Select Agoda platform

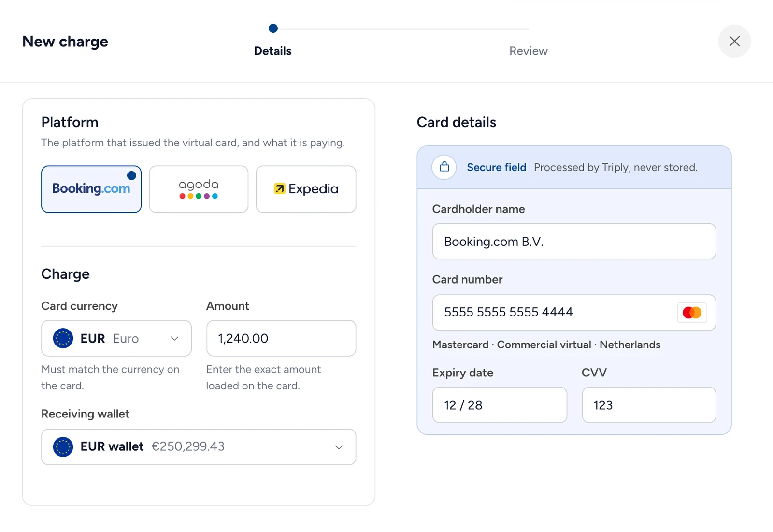pyautogui.click(x=199, y=189)
